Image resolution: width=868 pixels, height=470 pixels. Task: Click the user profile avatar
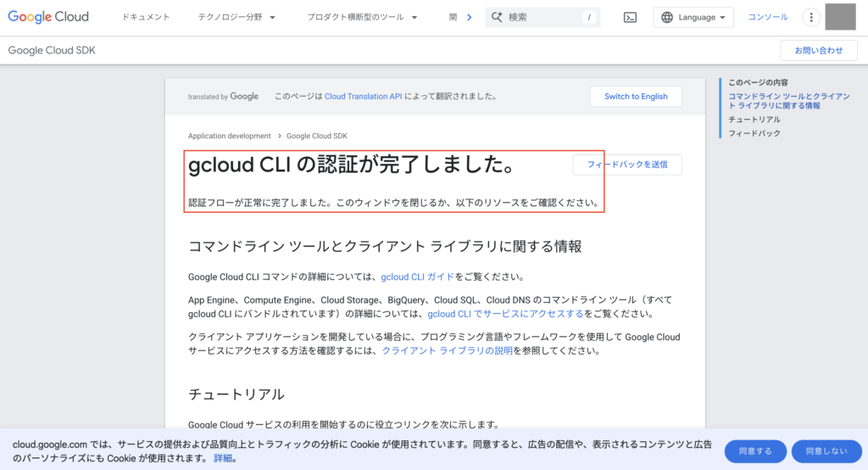[x=840, y=17]
